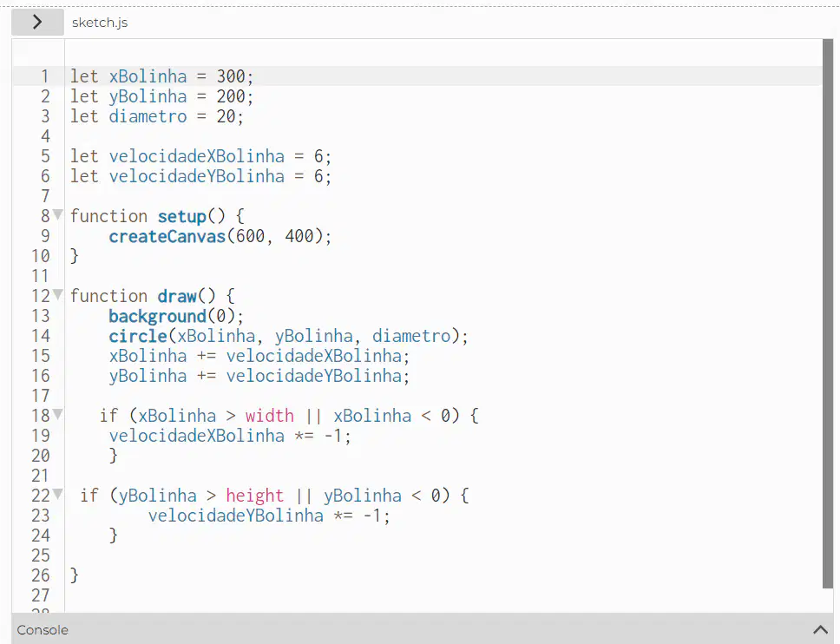
Task: Click the diametro variable on line 3
Action: point(148,116)
